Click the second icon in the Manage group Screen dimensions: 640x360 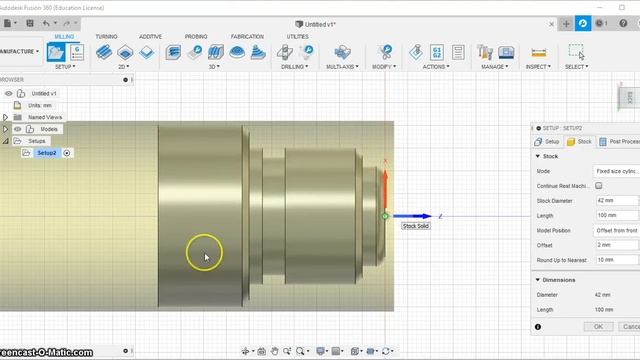pyautogui.click(x=506, y=52)
